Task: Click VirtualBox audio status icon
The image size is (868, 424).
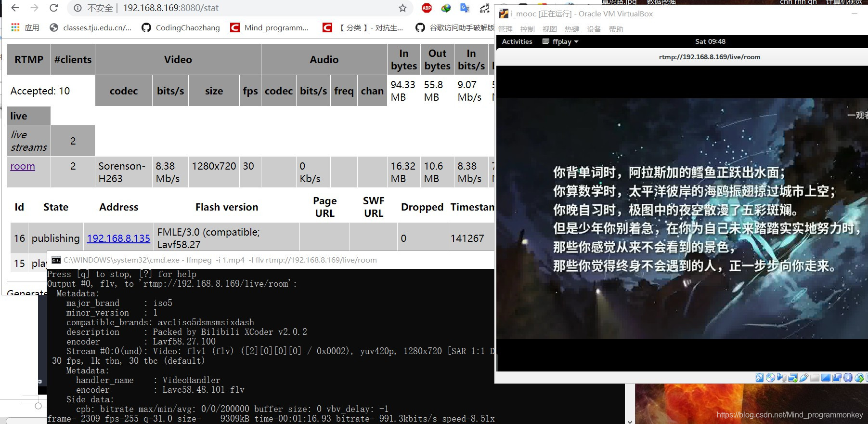Action: (781, 378)
